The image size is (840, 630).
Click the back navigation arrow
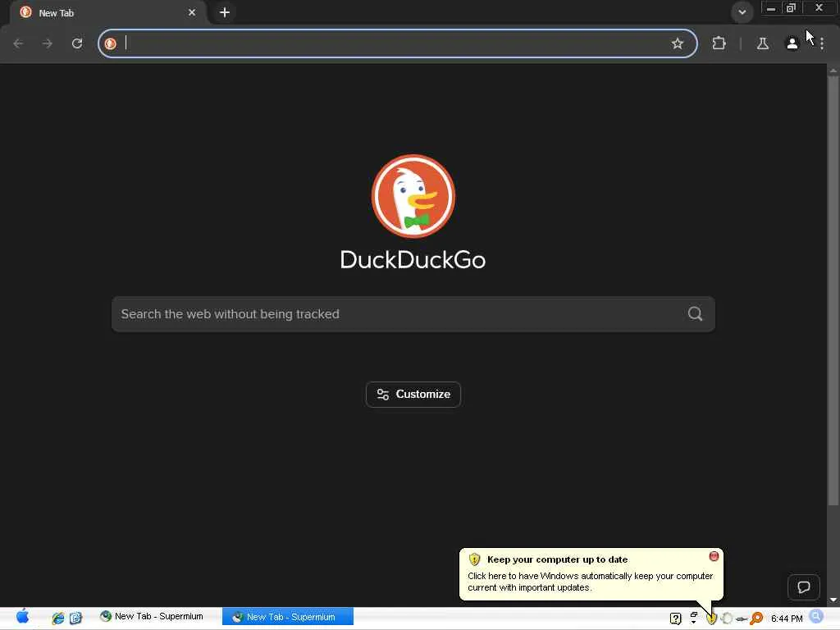(18, 43)
